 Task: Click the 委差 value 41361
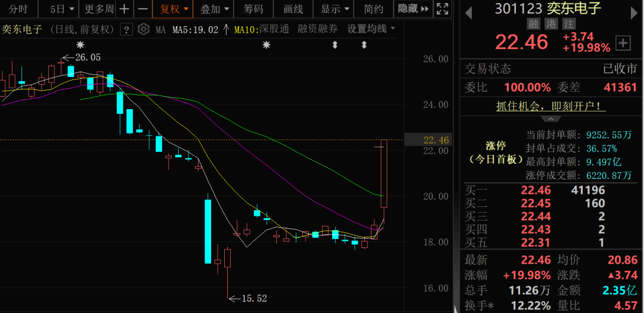pyautogui.click(x=620, y=88)
